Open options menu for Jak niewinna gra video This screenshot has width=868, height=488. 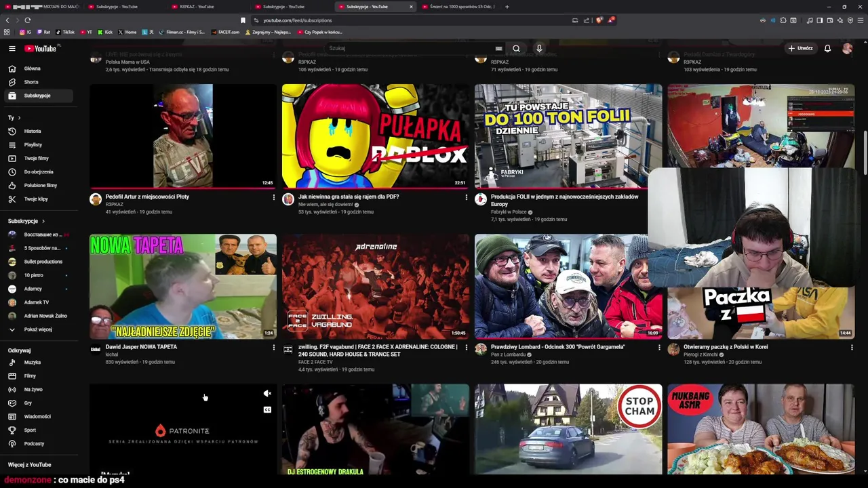[x=466, y=197]
